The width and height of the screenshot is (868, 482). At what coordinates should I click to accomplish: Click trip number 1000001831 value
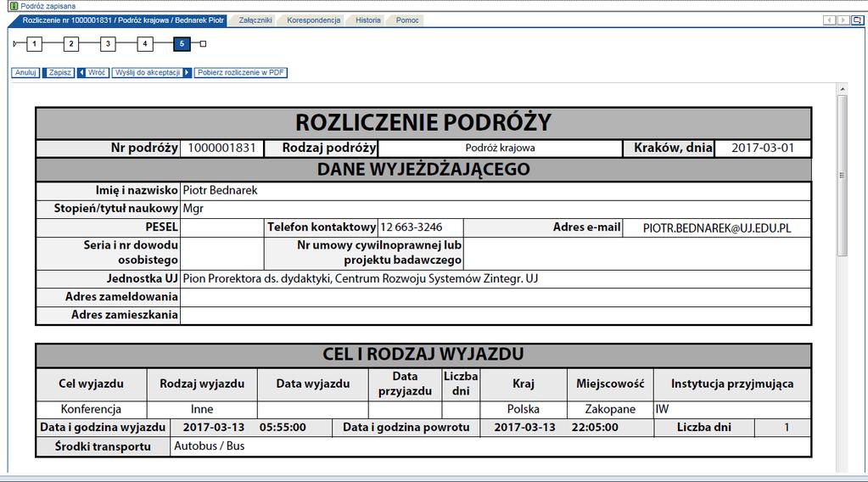coord(221,148)
